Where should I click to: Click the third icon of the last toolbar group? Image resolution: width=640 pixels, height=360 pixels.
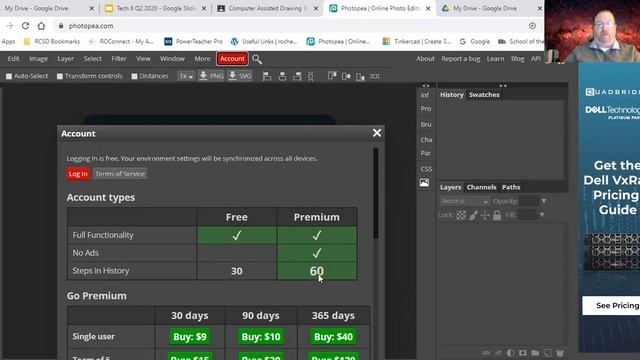point(360,76)
